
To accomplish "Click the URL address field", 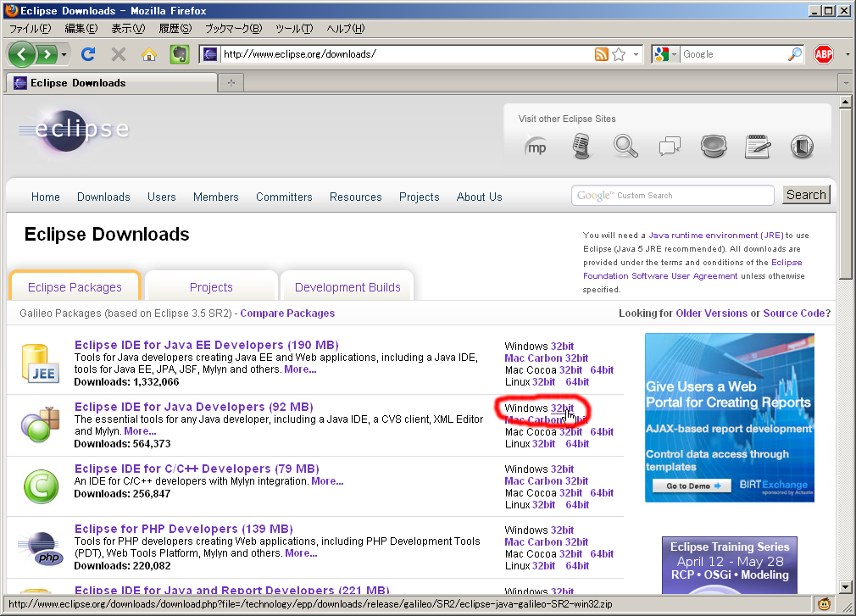I will pyautogui.click(x=407, y=54).
